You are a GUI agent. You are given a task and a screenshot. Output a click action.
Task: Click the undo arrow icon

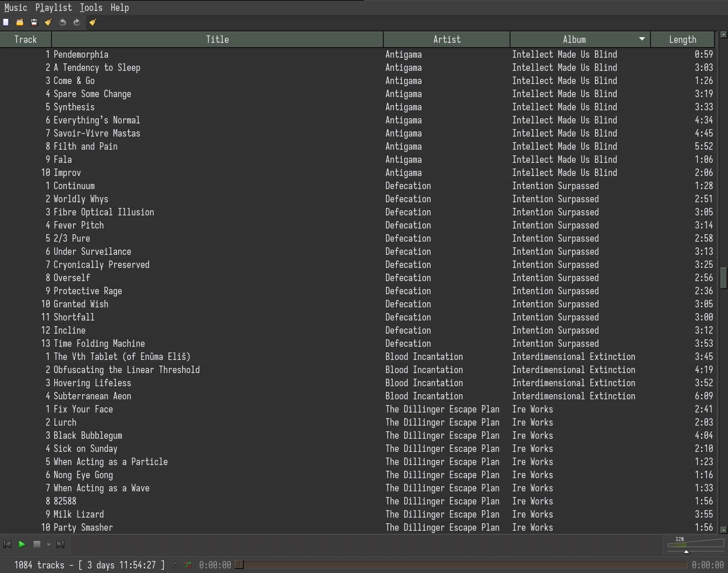click(x=62, y=22)
